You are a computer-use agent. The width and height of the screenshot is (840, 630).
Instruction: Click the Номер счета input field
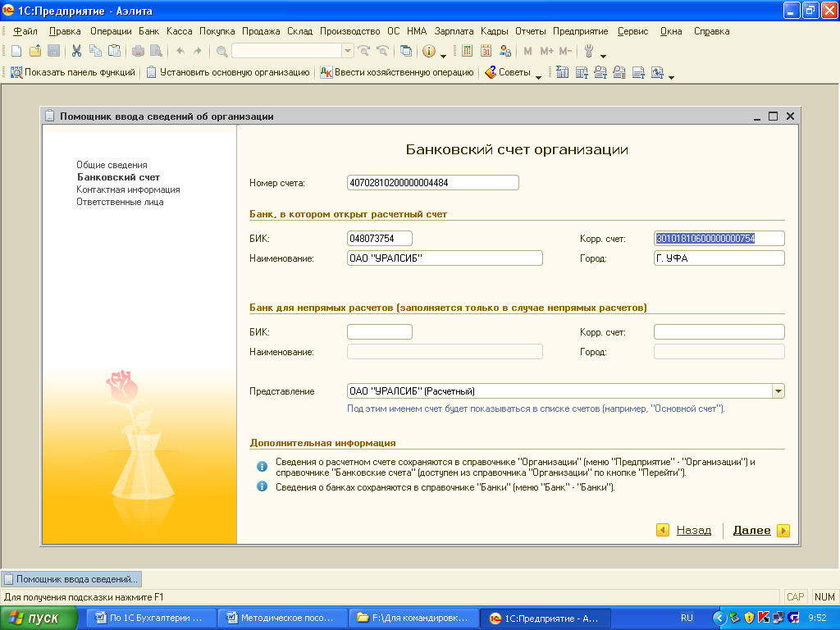(433, 183)
